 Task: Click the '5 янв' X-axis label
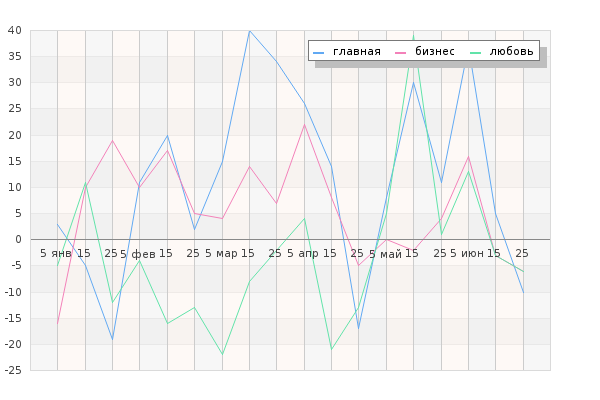[55, 253]
